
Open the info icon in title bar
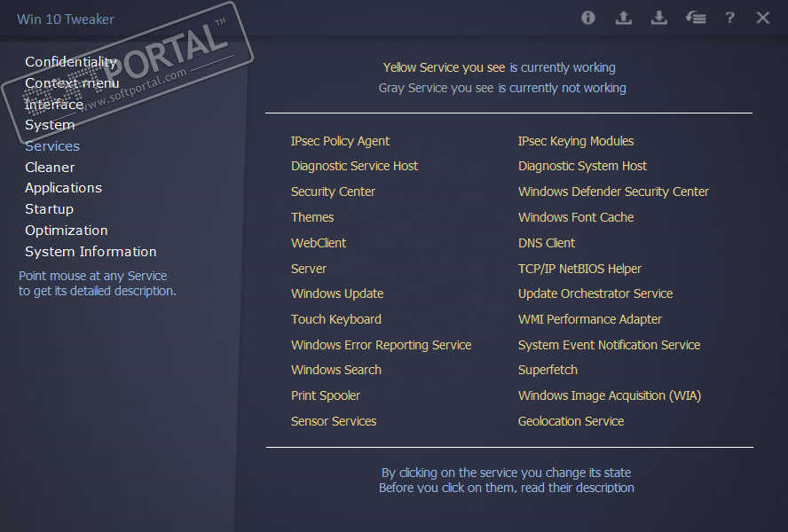tap(588, 18)
